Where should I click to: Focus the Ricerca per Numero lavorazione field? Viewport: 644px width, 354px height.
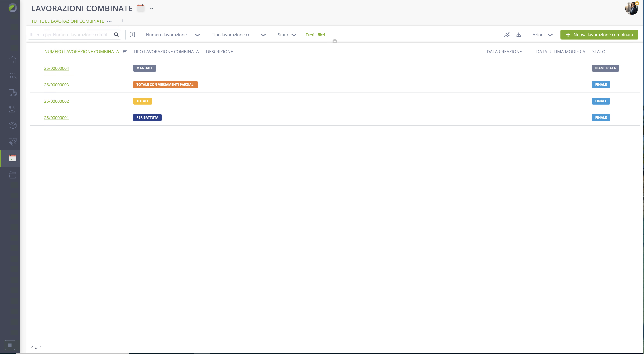(x=71, y=35)
